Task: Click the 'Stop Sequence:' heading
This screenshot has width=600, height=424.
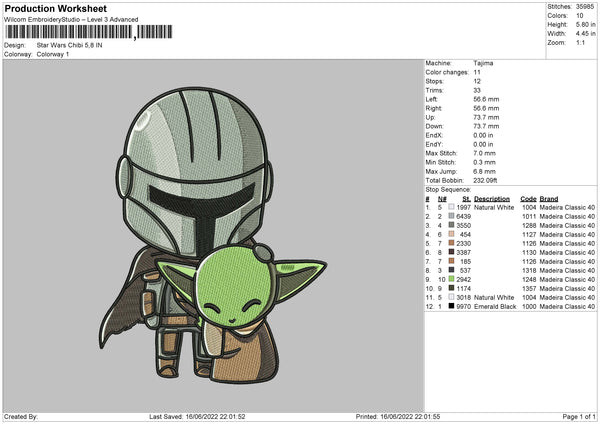Action: pos(448,189)
